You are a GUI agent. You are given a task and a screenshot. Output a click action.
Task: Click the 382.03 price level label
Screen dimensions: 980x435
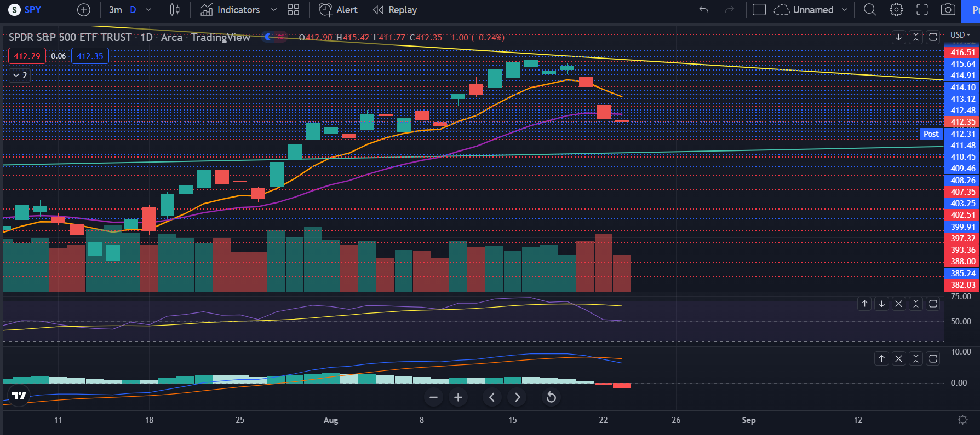[x=962, y=285]
